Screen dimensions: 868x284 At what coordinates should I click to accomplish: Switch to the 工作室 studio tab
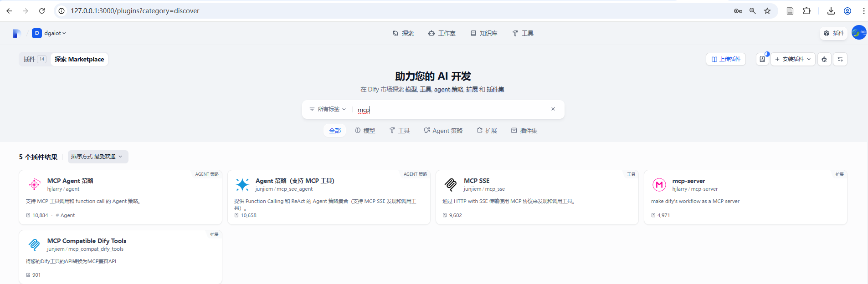(x=442, y=33)
